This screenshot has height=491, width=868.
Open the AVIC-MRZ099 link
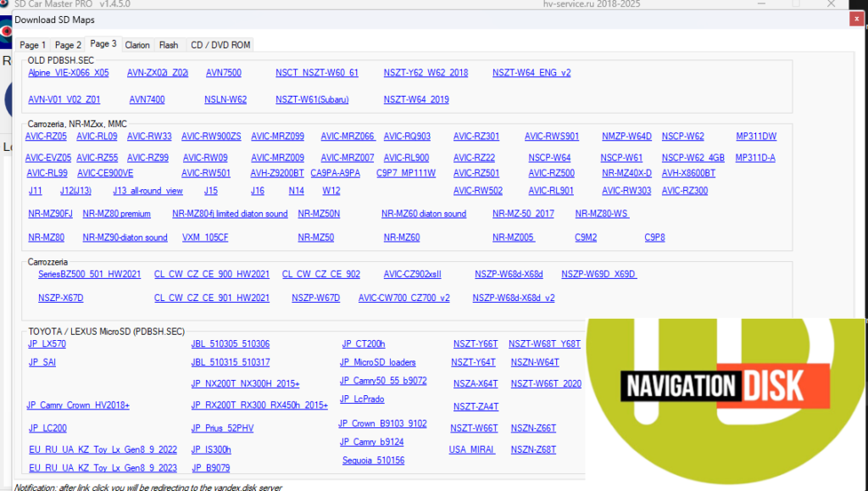point(277,137)
